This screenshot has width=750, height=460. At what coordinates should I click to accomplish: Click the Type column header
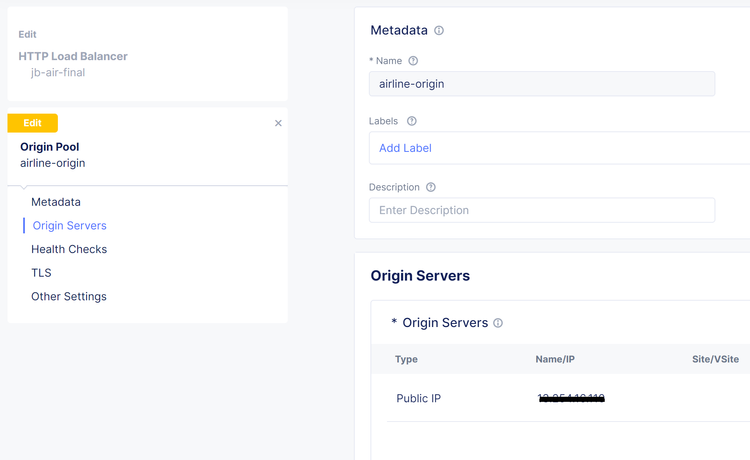tap(406, 359)
